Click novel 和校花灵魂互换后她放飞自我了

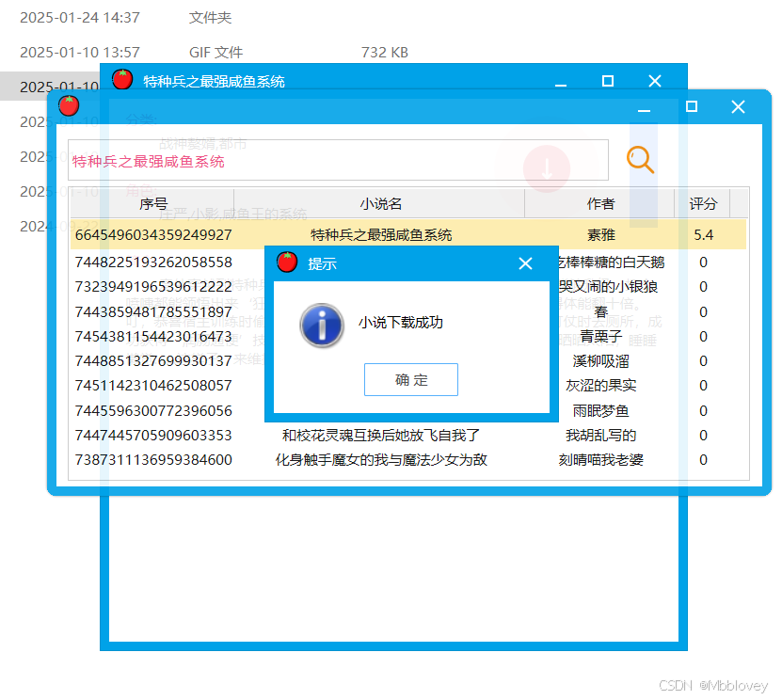[x=381, y=436]
